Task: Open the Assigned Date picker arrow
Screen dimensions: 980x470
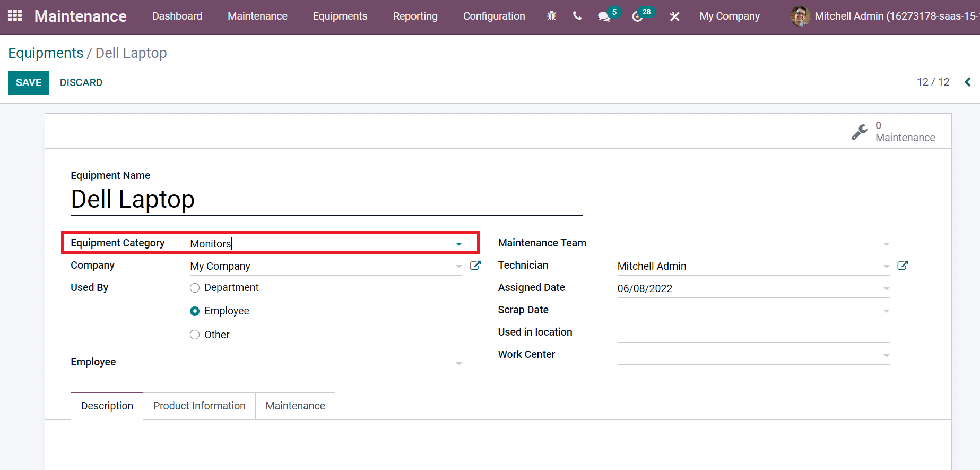Action: coord(886,289)
